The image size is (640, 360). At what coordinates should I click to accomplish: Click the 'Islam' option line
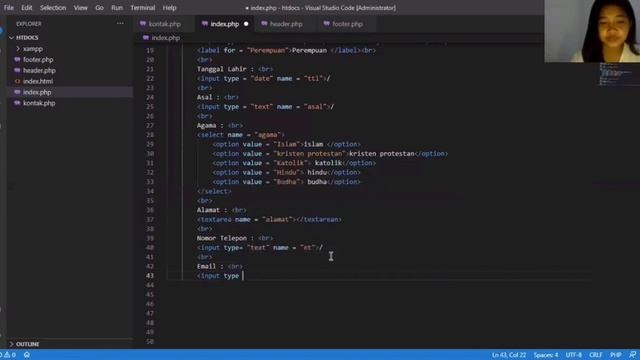tap(286, 144)
